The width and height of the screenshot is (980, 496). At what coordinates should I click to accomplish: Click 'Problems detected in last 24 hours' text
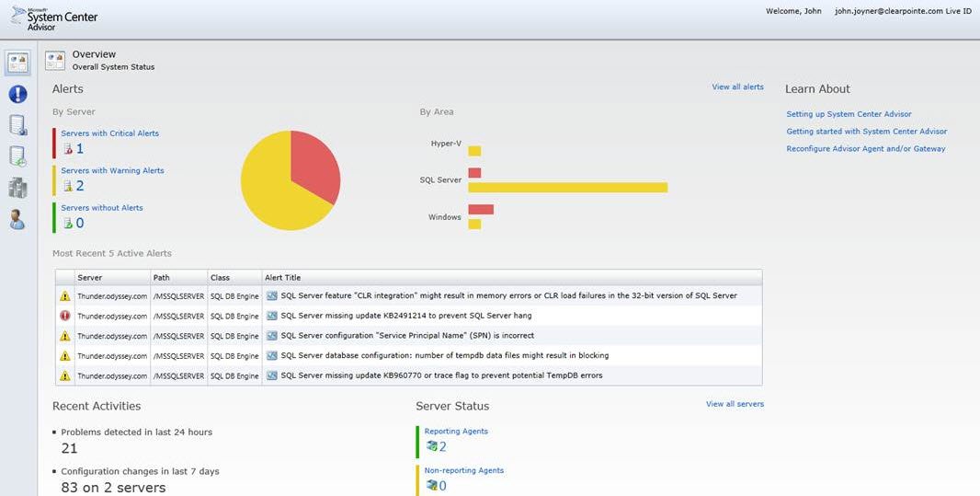(137, 433)
